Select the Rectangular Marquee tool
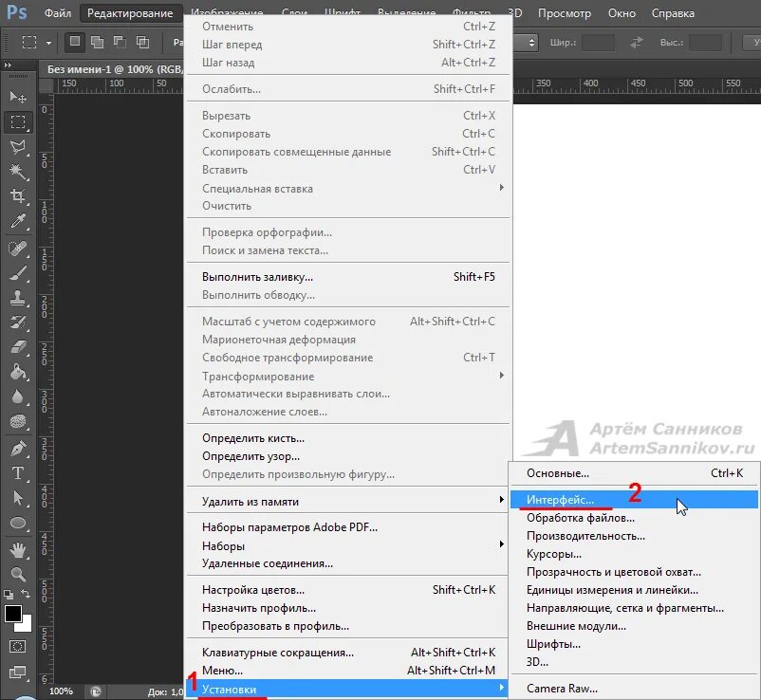761x700 pixels. (18, 121)
